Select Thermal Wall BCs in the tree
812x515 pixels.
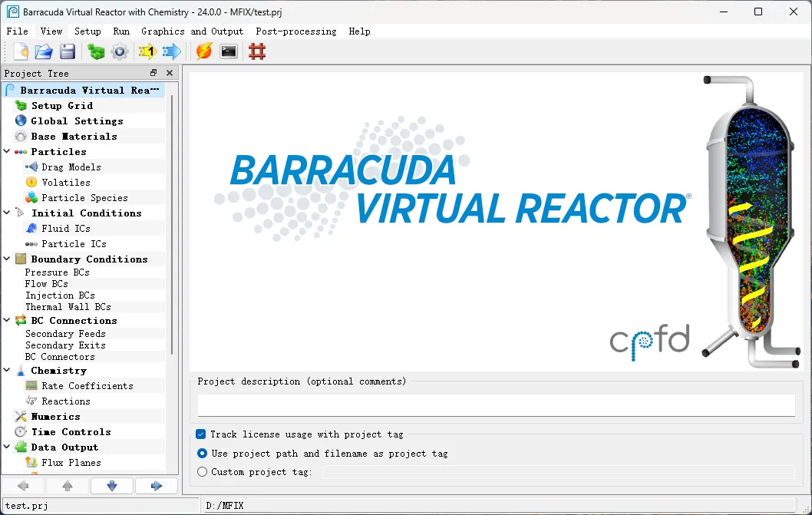(68, 307)
